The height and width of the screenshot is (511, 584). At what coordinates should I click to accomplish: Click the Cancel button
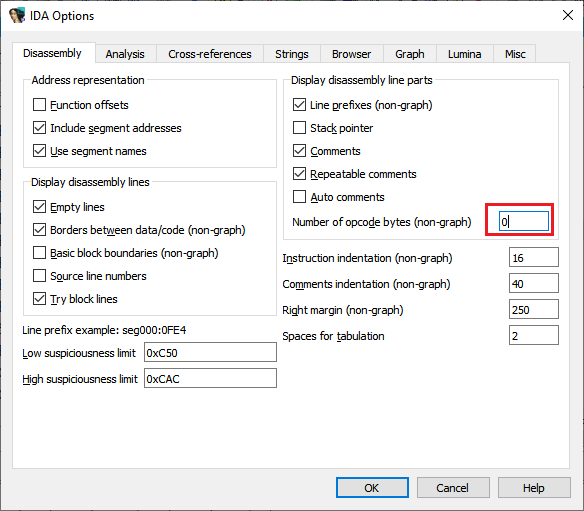pyautogui.click(x=453, y=488)
